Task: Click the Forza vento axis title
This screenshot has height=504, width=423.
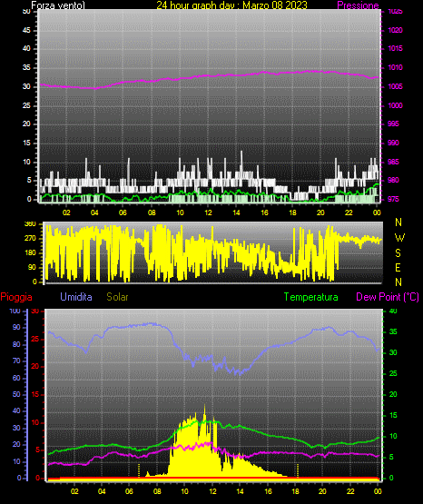Action: click(x=58, y=5)
